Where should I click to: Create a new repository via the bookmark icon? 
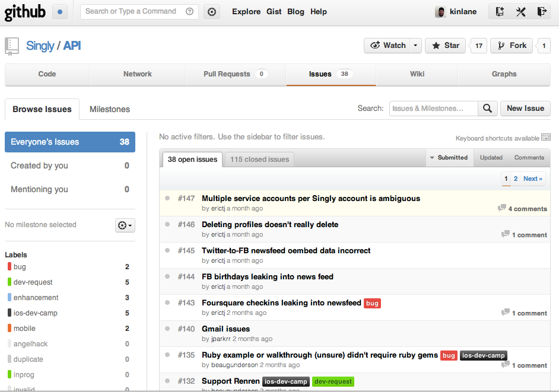click(500, 11)
